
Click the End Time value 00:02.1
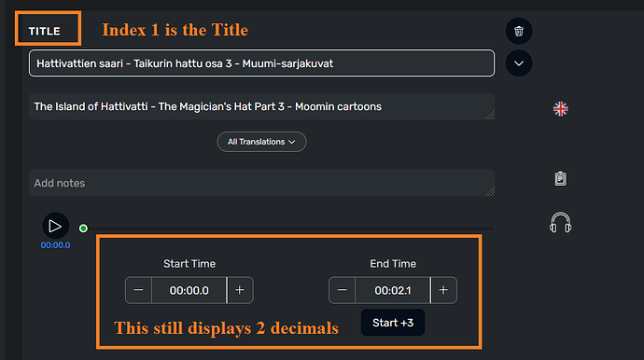pos(393,290)
